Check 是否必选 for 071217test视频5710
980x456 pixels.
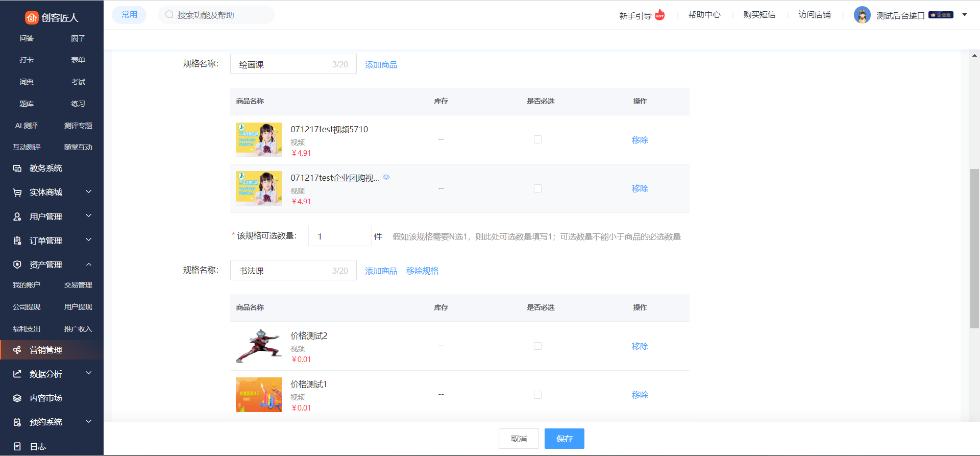[537, 139]
